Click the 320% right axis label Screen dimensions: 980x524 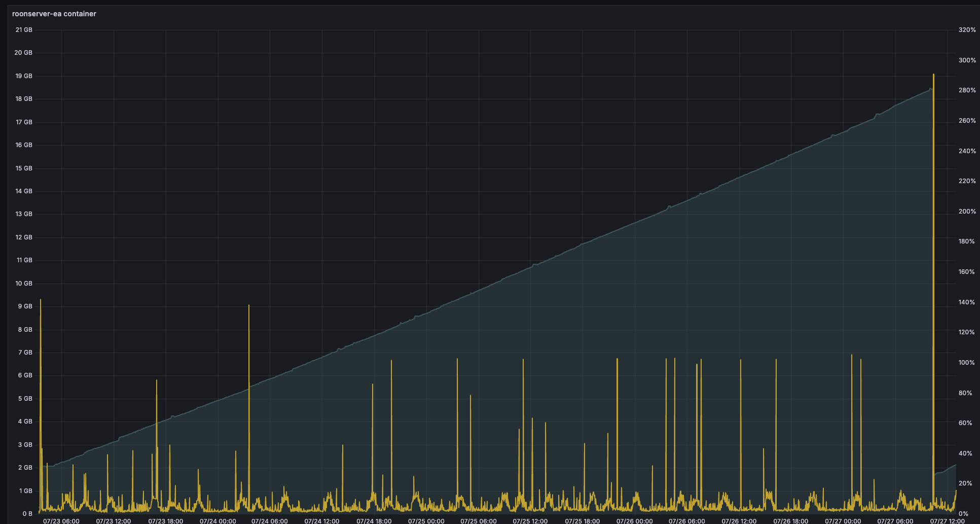[x=967, y=30]
